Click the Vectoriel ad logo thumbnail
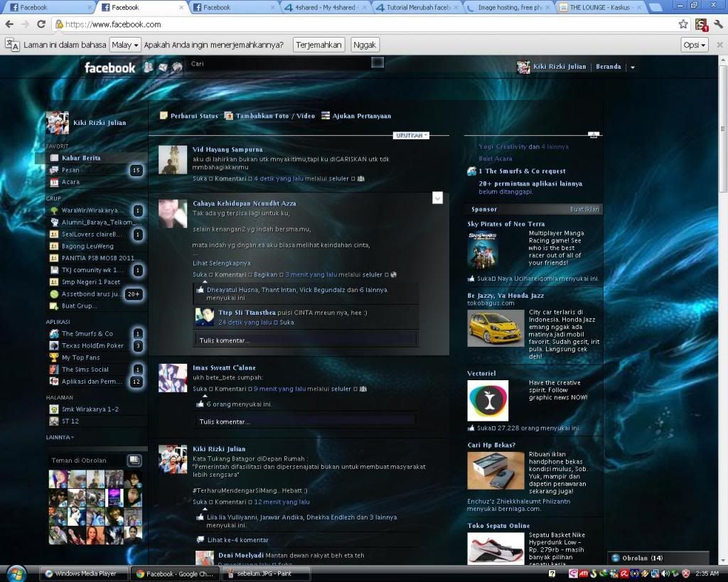Image resolution: width=728 pixels, height=582 pixels. coord(488,401)
